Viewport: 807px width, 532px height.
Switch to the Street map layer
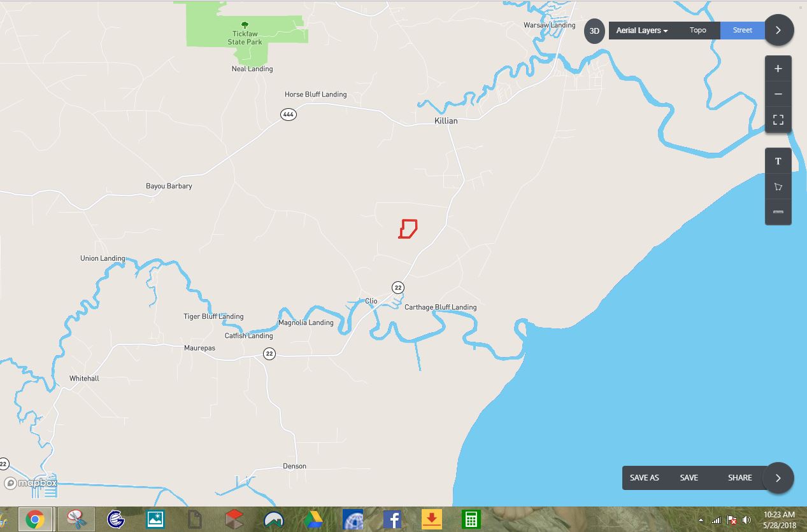tap(742, 31)
